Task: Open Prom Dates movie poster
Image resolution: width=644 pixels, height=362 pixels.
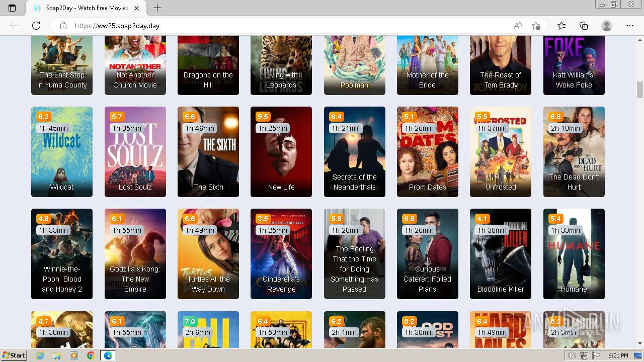Action: click(x=428, y=152)
